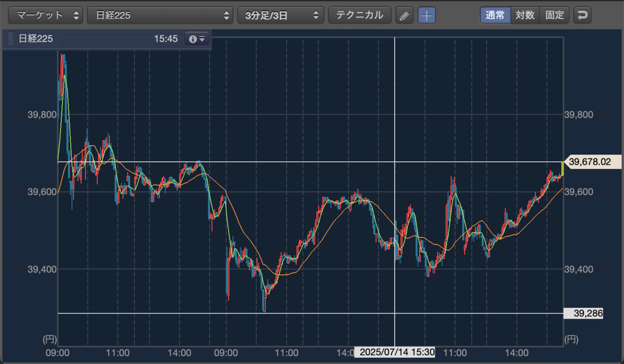
Task: Click the return arrow reset icon
Action: 582,15
